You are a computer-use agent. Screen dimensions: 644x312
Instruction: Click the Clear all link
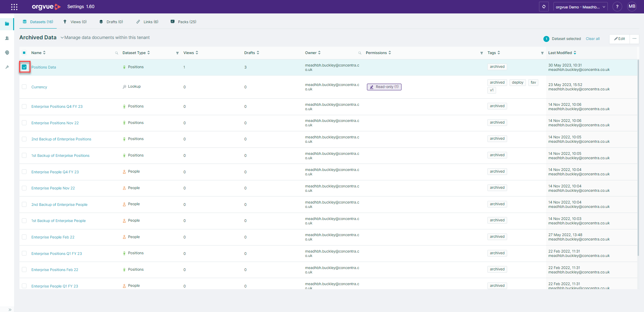coord(593,39)
